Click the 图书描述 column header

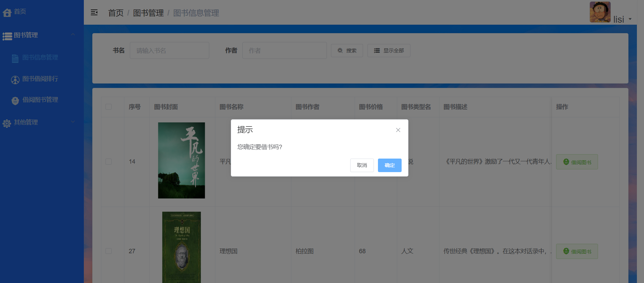[455, 107]
